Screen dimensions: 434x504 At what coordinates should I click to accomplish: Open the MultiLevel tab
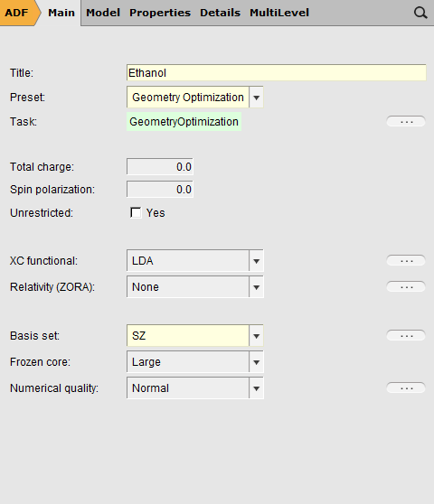tap(279, 13)
